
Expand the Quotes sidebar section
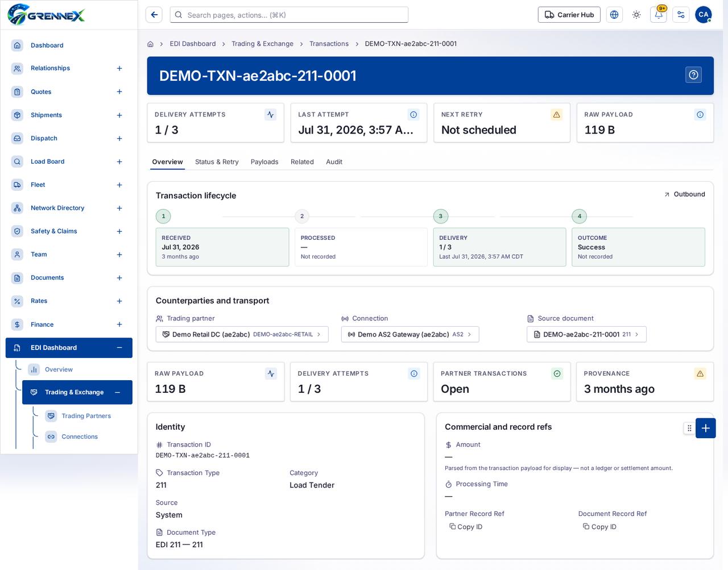(x=119, y=91)
